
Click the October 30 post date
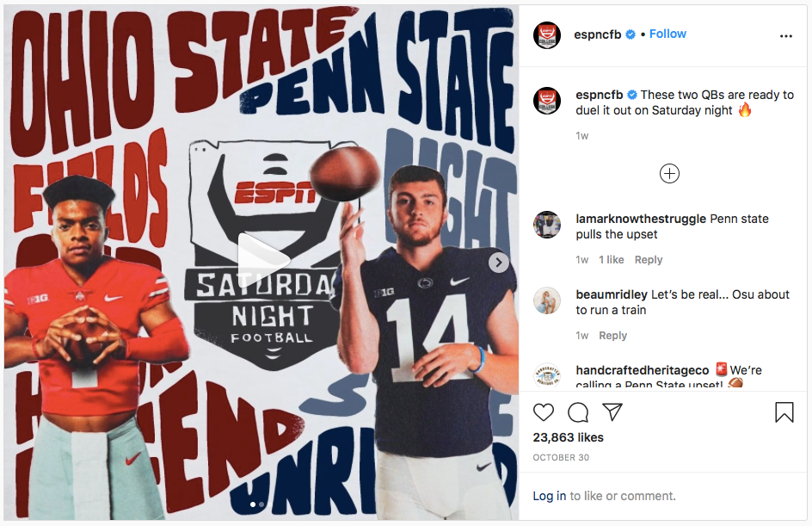[559, 457]
